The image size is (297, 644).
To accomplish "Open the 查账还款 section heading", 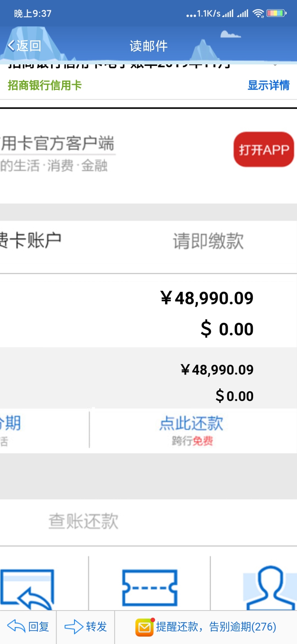I will tap(83, 521).
